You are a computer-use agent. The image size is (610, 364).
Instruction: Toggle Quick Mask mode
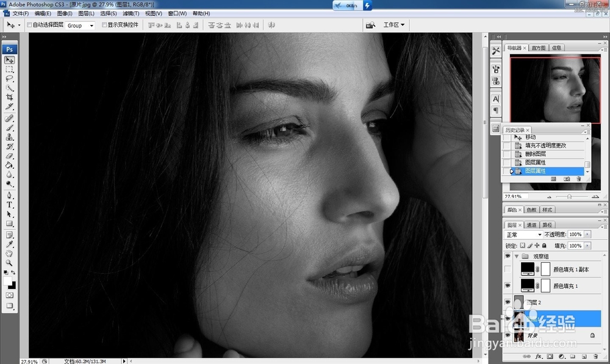pos(9,295)
